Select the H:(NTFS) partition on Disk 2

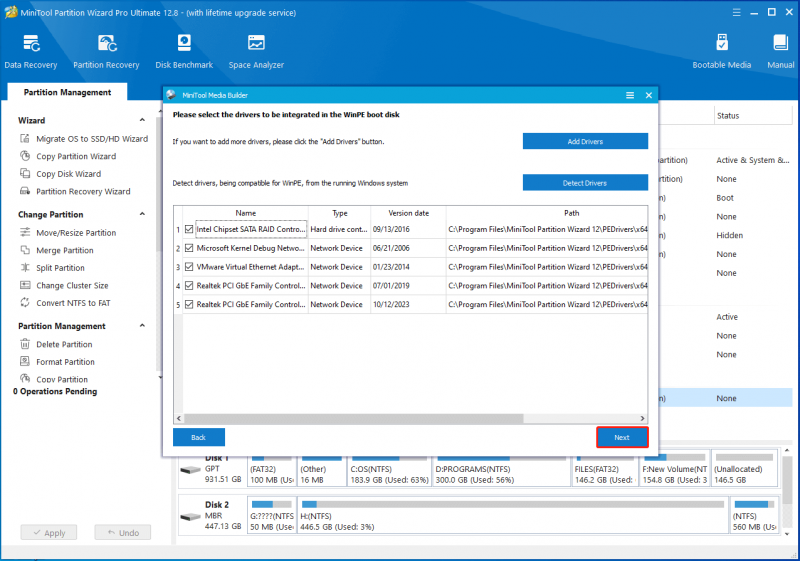pyautogui.click(x=513, y=516)
